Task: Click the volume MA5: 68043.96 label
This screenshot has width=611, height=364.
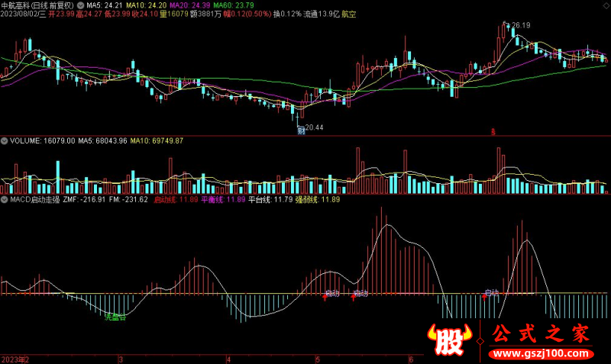Action: (102, 141)
